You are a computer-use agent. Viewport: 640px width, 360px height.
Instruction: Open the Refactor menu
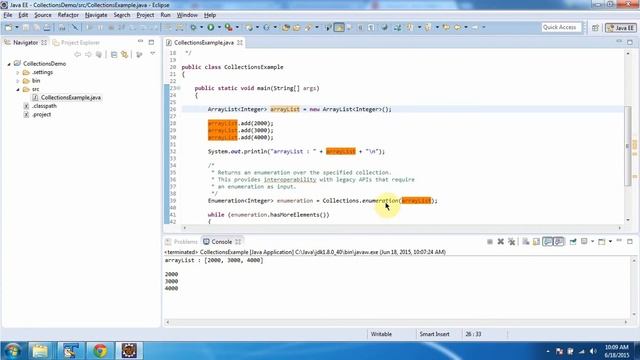coord(68,15)
